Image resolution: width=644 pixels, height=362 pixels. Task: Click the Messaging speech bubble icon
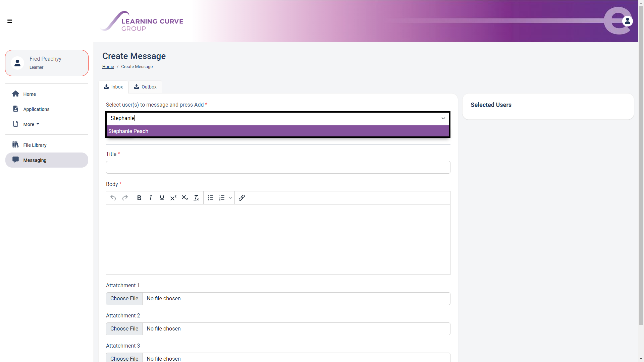point(15,160)
